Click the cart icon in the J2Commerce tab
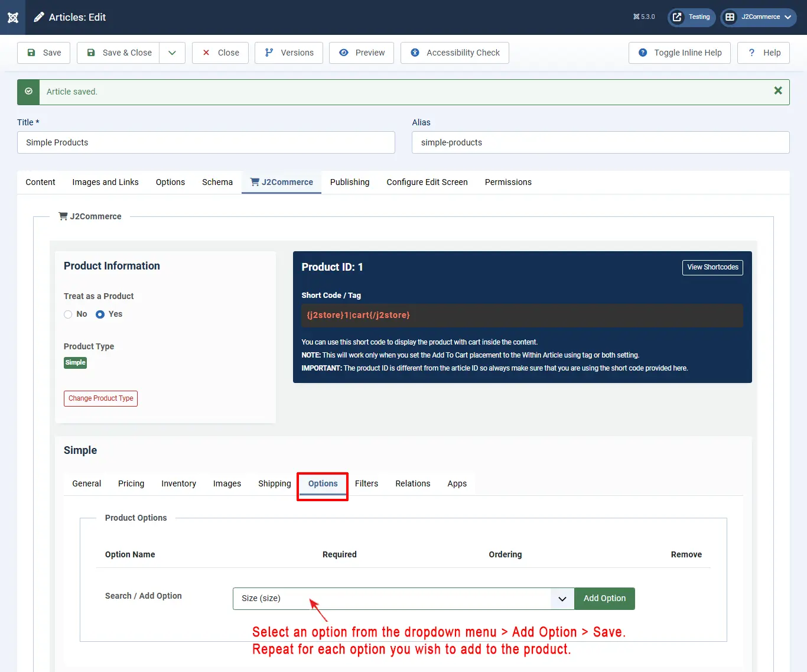The height and width of the screenshot is (672, 807). [255, 182]
